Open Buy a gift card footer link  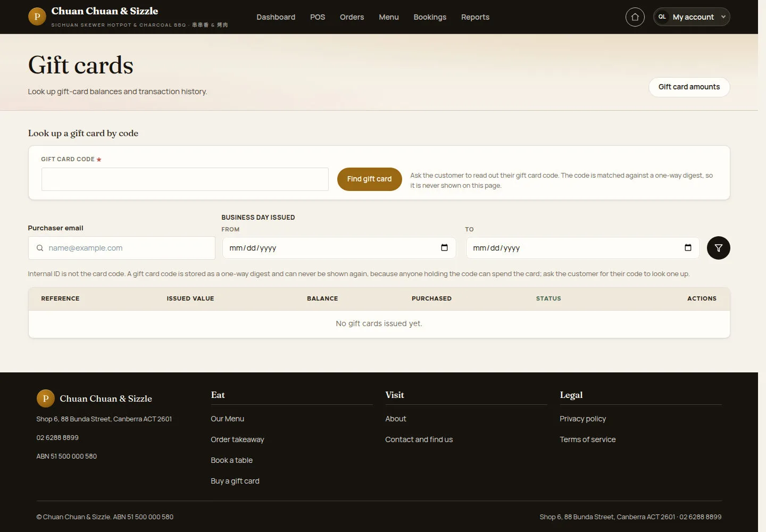click(x=235, y=481)
